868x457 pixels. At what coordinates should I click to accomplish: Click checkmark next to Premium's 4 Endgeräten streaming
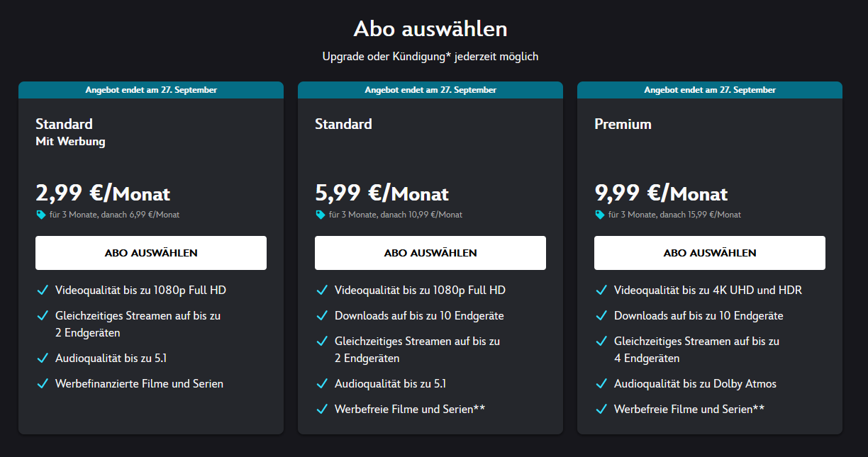click(601, 342)
